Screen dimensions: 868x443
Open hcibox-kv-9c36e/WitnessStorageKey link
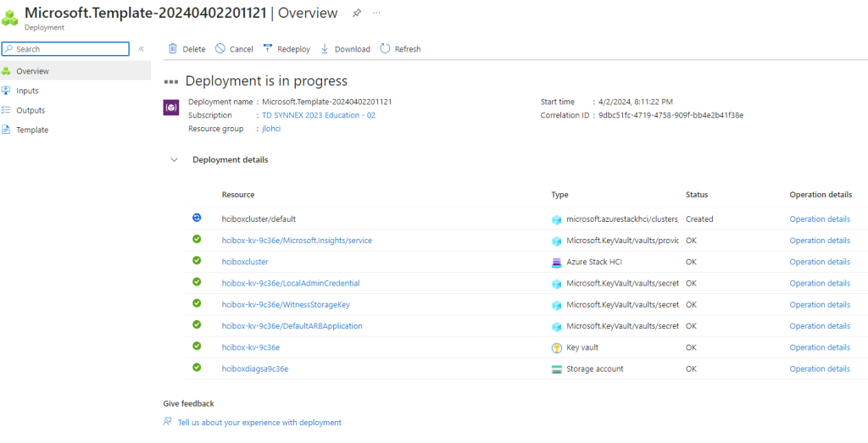click(x=286, y=304)
